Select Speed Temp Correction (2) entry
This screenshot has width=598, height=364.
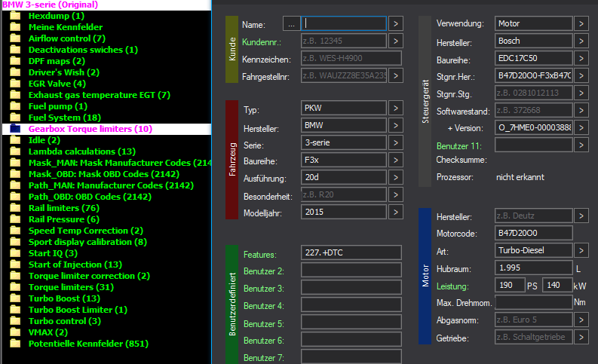click(86, 231)
